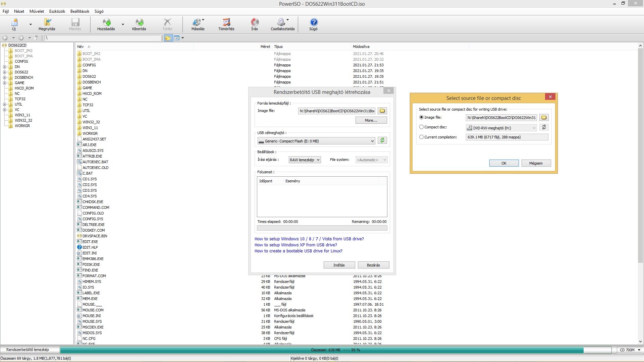Click the Új (New) toolbar icon
The height and width of the screenshot is (362, 644).
(14, 22)
